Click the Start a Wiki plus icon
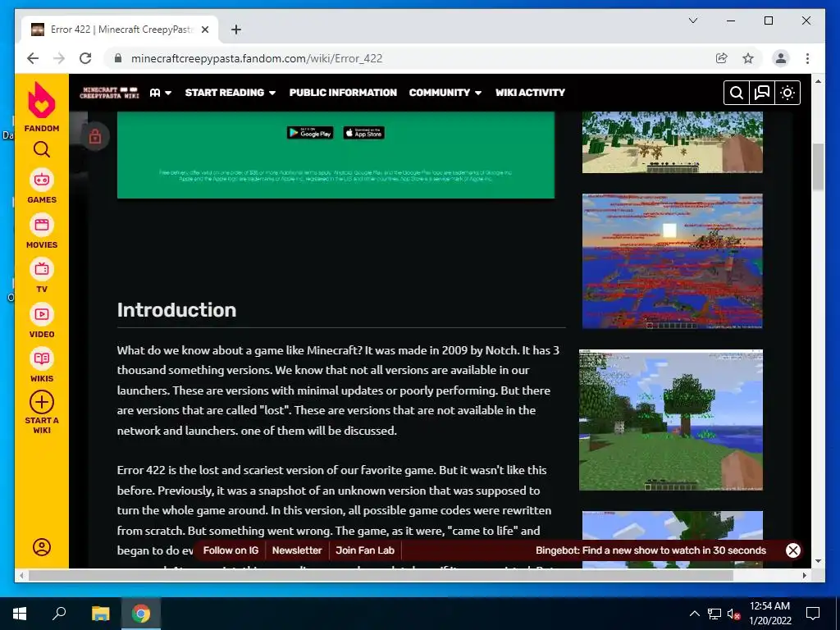This screenshot has height=630, width=840. coord(42,402)
